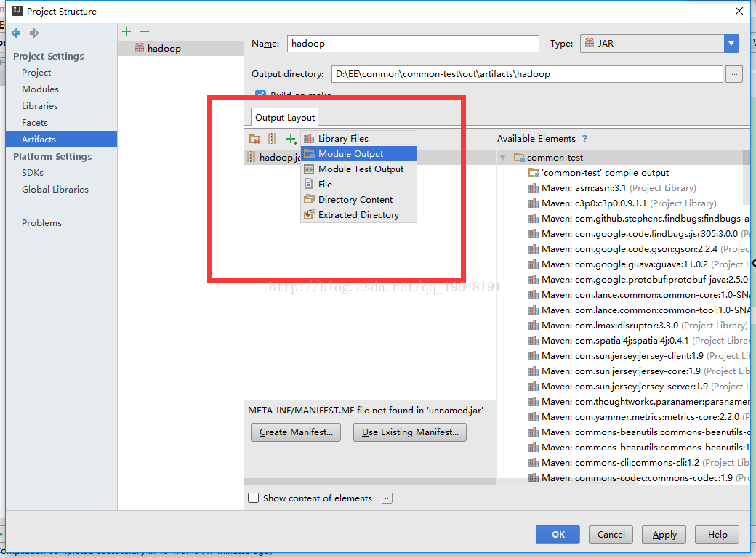Click the library icon beside Maven: com.lance.common:common-core

(x=533, y=295)
